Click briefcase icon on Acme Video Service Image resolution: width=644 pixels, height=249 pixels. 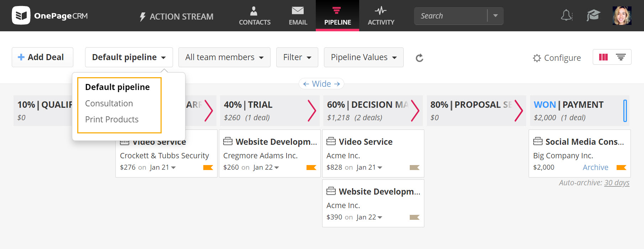(331, 142)
